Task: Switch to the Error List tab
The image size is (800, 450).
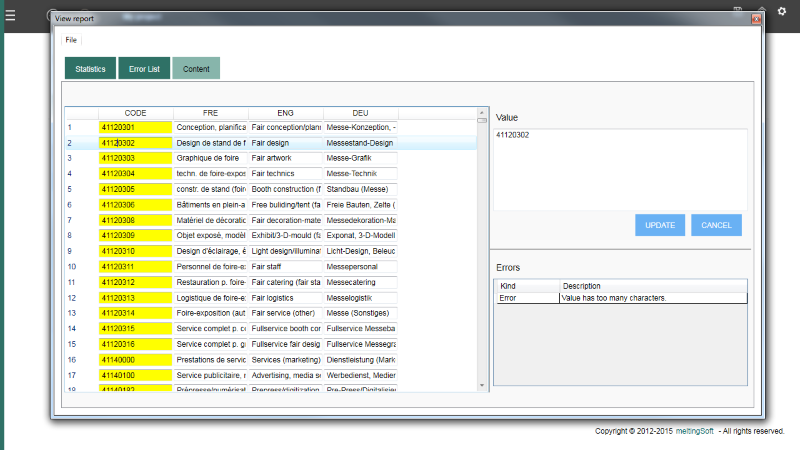Action: tap(144, 68)
